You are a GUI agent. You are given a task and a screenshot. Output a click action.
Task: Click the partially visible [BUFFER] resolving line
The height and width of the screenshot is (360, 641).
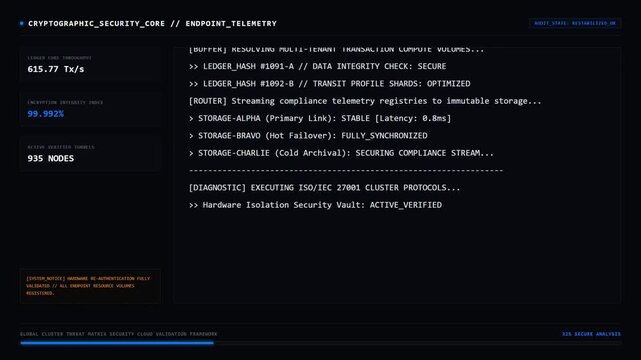[336, 49]
